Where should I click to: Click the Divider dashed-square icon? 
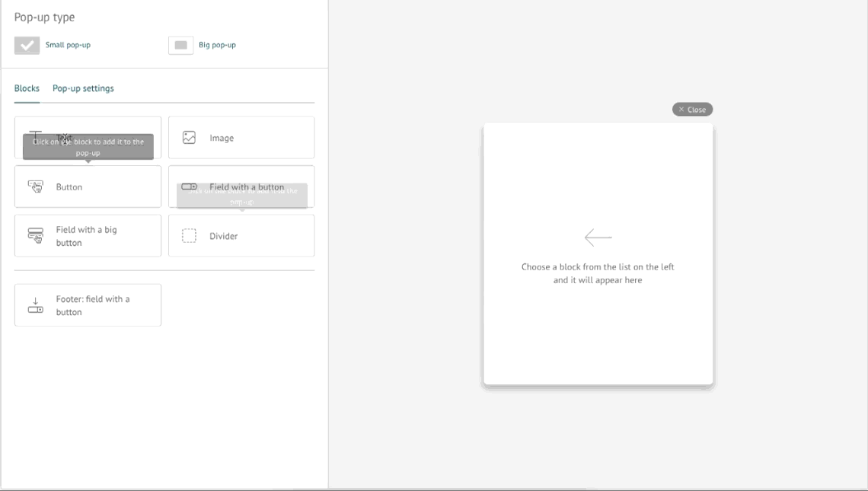[x=189, y=235]
